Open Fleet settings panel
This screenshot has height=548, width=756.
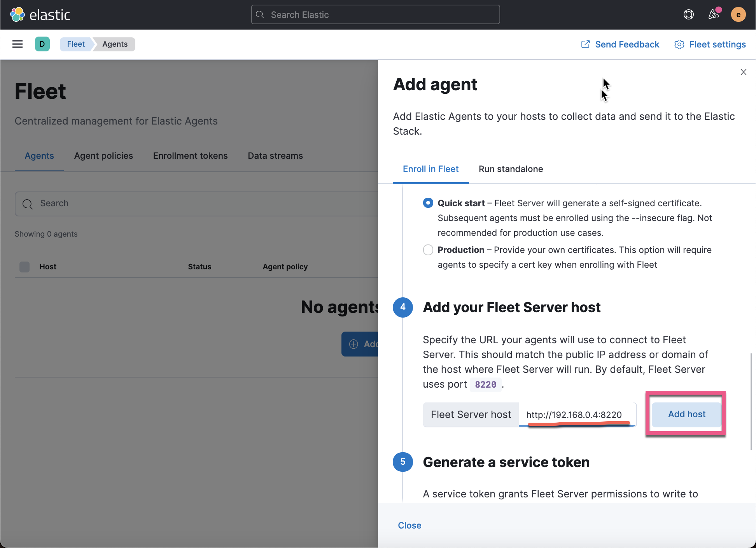pyautogui.click(x=710, y=44)
